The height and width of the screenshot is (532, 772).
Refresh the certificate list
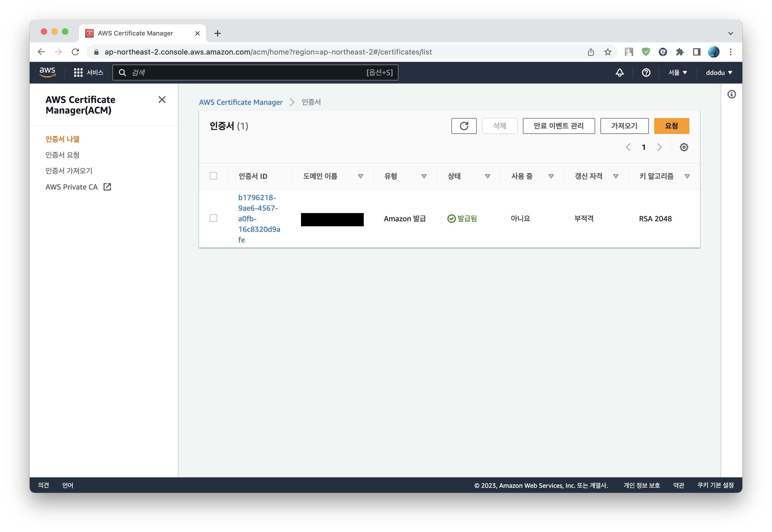click(464, 126)
